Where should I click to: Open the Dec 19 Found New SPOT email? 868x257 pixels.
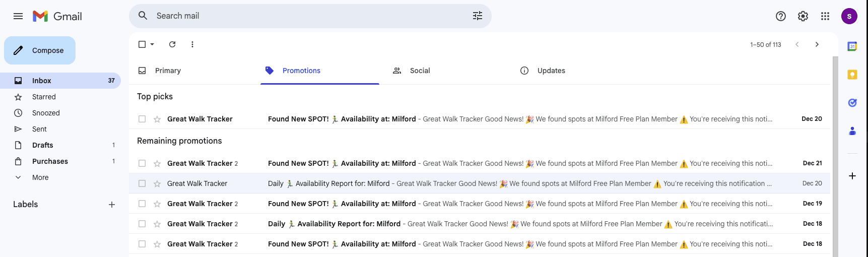[x=480, y=204]
